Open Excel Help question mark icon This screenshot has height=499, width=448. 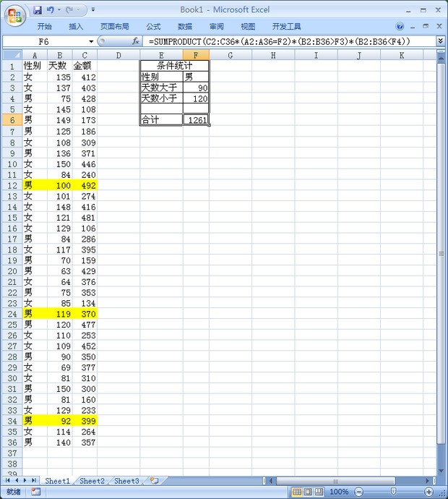click(x=400, y=26)
